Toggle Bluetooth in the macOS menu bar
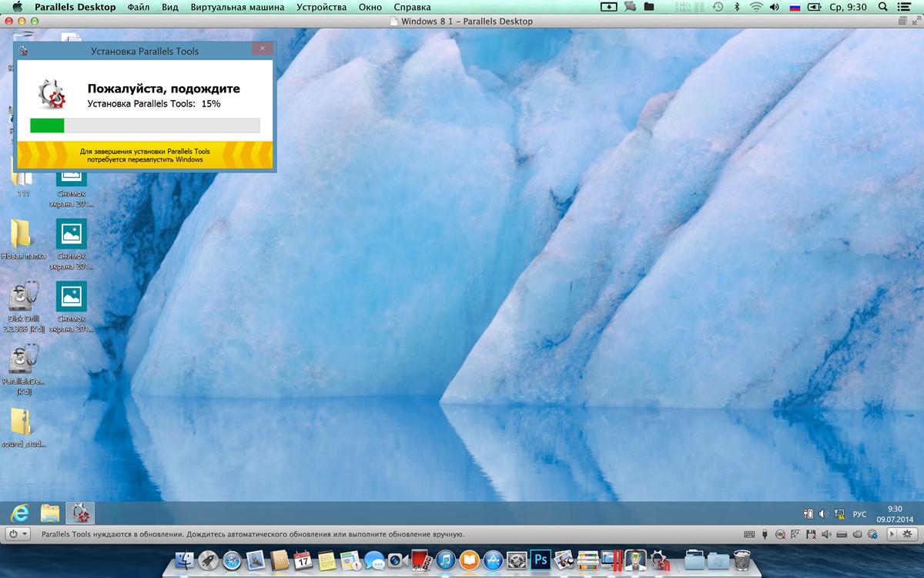 coord(736,7)
